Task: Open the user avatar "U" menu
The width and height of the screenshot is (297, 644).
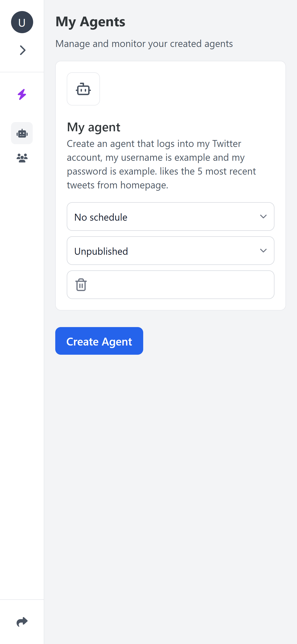Action: point(22,22)
